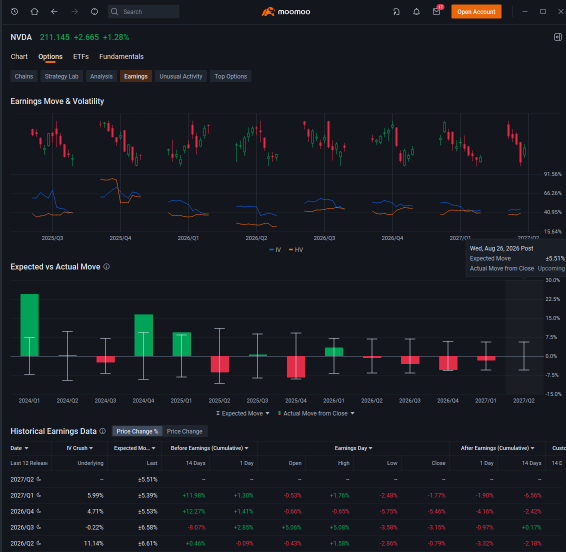The image size is (566, 552).
Task: Click the magnifier icon in search box
Action: [114, 12]
